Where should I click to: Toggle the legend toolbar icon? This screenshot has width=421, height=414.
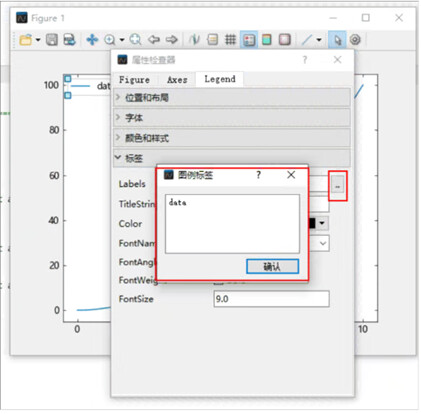(249, 40)
